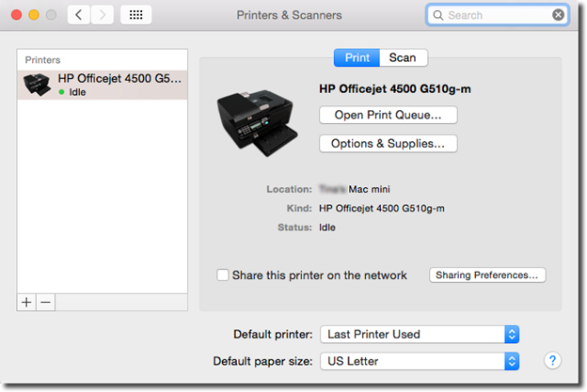Open help with the question mark
The width and height of the screenshot is (587, 392).
tap(552, 361)
